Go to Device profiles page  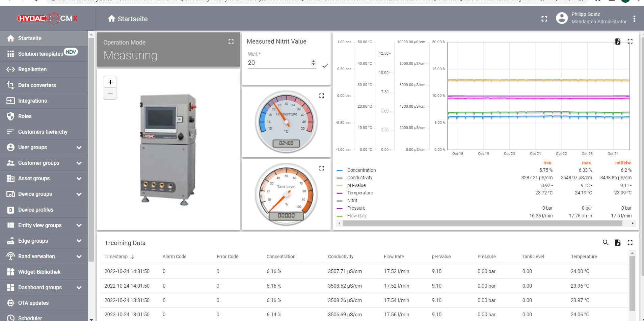pos(35,210)
